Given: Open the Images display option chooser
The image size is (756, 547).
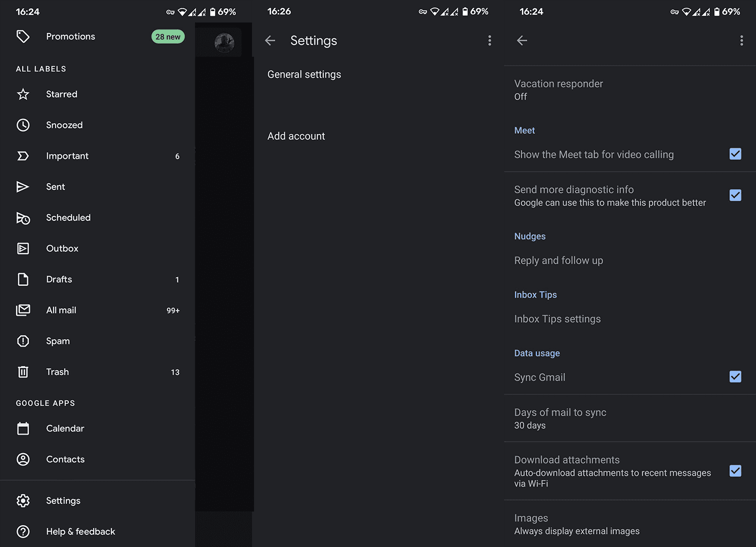Looking at the screenshot, I should 576,524.
